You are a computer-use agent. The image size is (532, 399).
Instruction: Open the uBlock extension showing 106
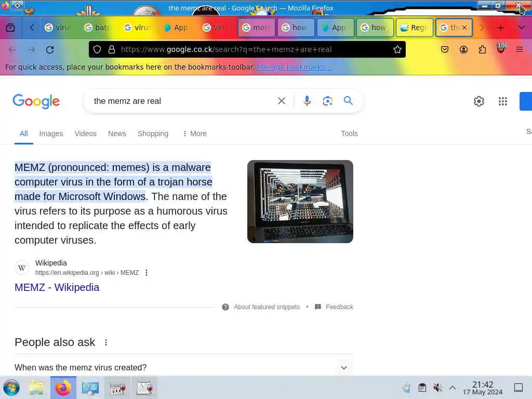501,48
